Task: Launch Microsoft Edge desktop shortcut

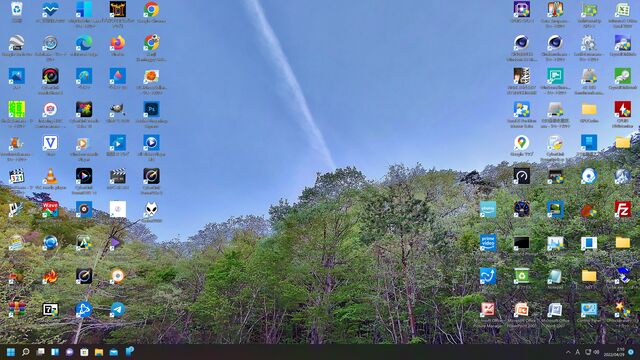Action: 84,43
